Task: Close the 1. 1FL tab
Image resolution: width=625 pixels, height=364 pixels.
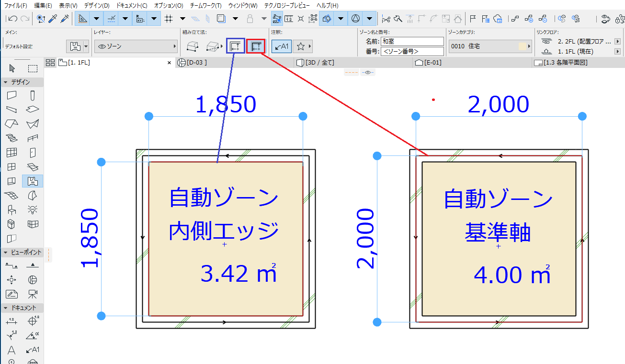Action: click(169, 63)
